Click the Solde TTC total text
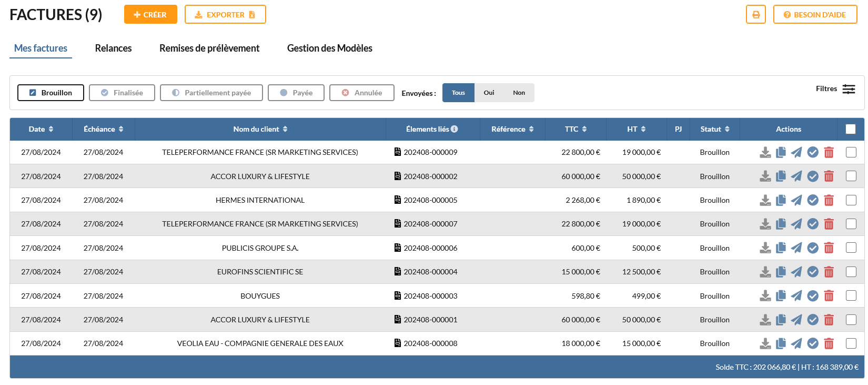Image resolution: width=868 pixels, height=385 pixels. click(756, 367)
